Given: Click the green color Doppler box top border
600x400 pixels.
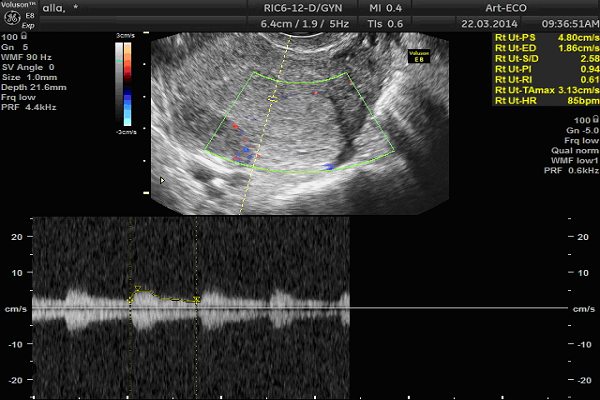Looking at the screenshot, I should point(300,80).
